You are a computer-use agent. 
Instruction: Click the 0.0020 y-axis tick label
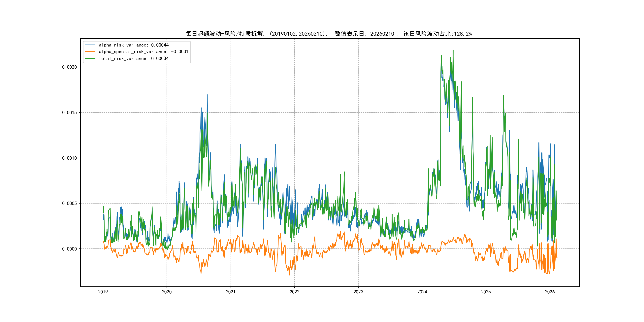point(70,67)
